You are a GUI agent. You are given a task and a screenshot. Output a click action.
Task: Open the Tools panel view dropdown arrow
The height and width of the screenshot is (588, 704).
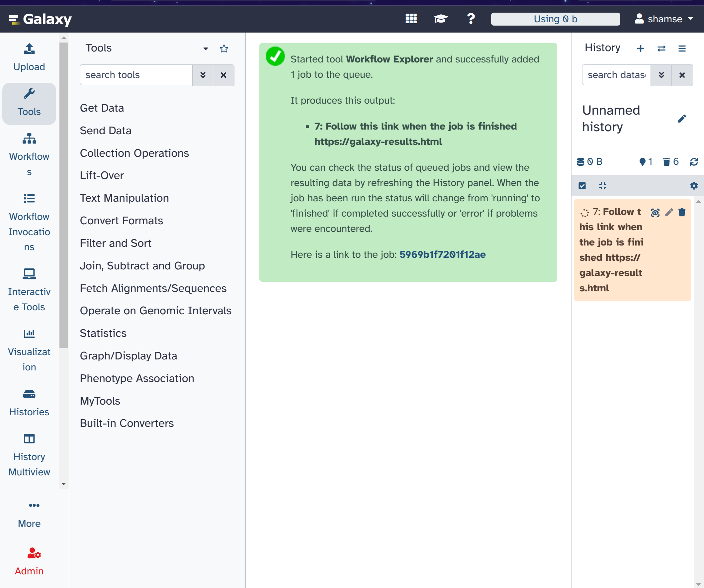click(x=206, y=49)
